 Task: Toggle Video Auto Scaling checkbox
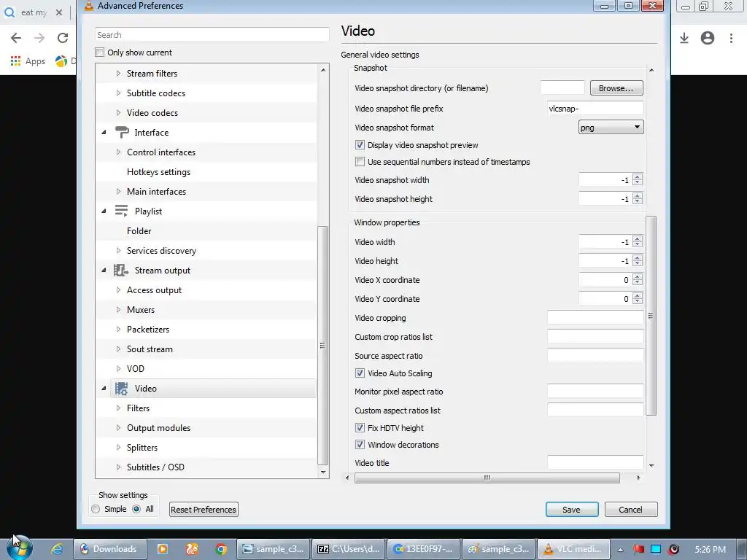coord(360,373)
